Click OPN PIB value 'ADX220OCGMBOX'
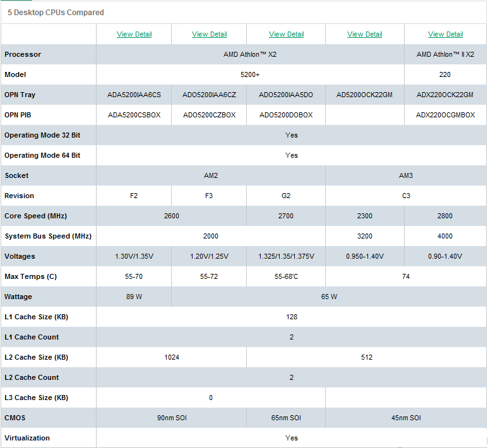Viewport: 488px width, 448px height. tap(445, 115)
